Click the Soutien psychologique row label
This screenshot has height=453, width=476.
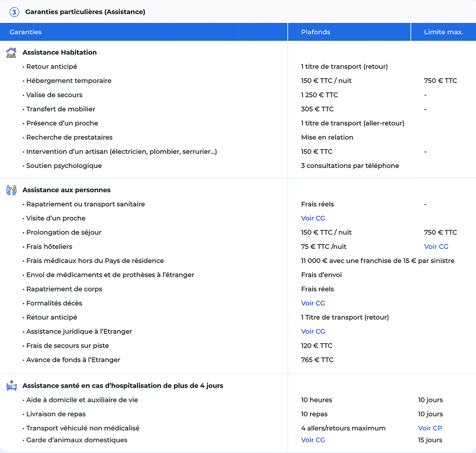pyautogui.click(x=64, y=166)
